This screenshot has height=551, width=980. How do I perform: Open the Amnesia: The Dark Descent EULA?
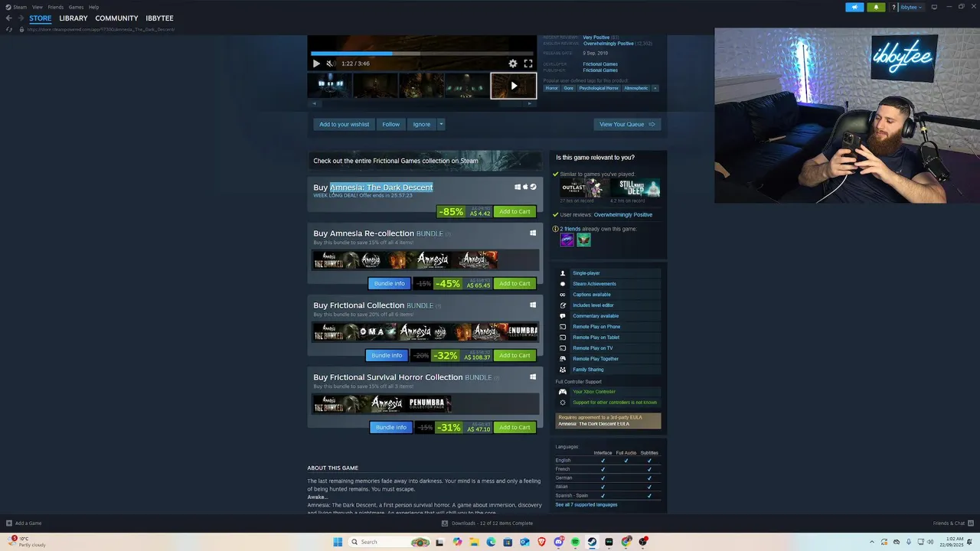[x=593, y=424]
